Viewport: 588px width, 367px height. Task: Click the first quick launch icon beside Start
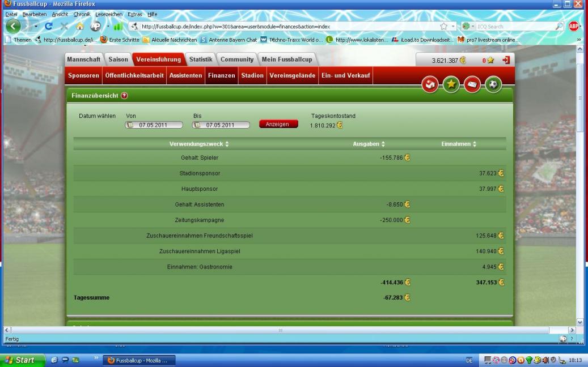54,360
